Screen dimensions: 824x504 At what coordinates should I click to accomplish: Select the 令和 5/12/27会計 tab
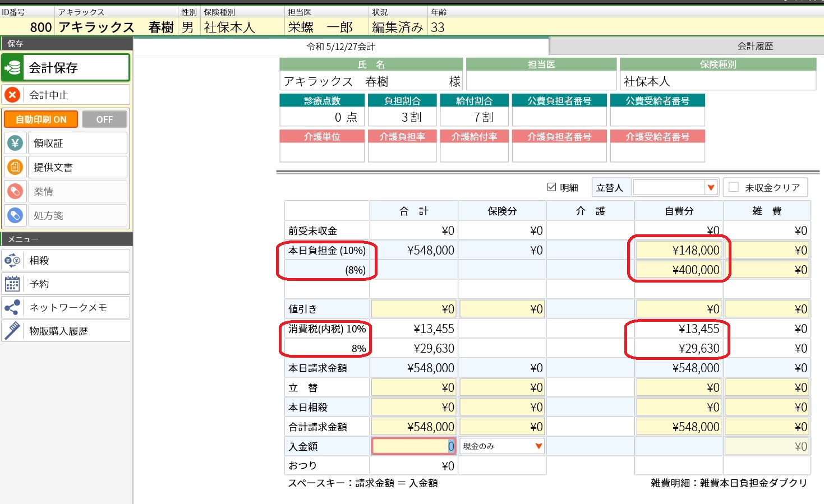(340, 47)
